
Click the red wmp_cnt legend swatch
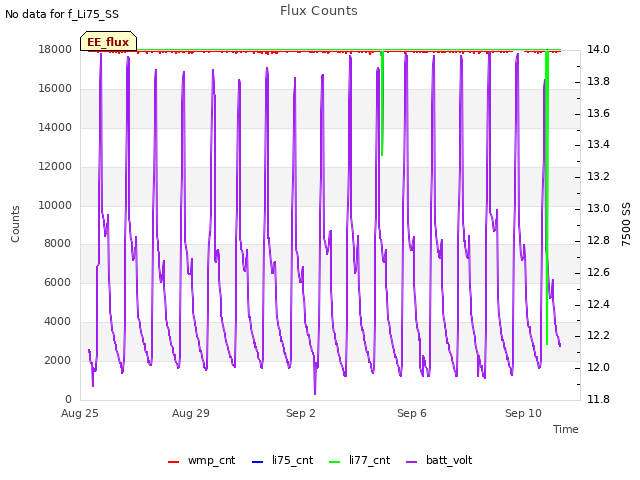tap(173, 462)
